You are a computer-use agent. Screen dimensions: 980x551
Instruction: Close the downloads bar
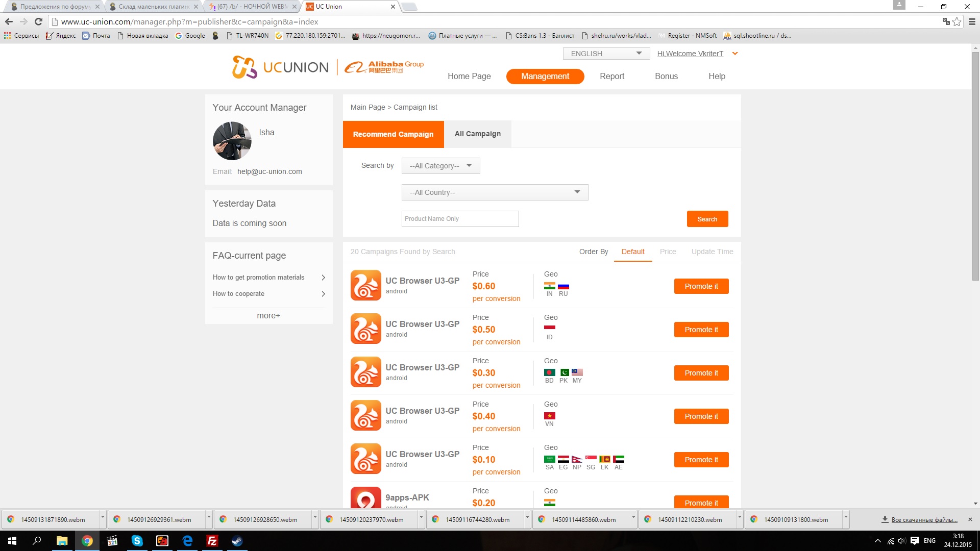970,519
